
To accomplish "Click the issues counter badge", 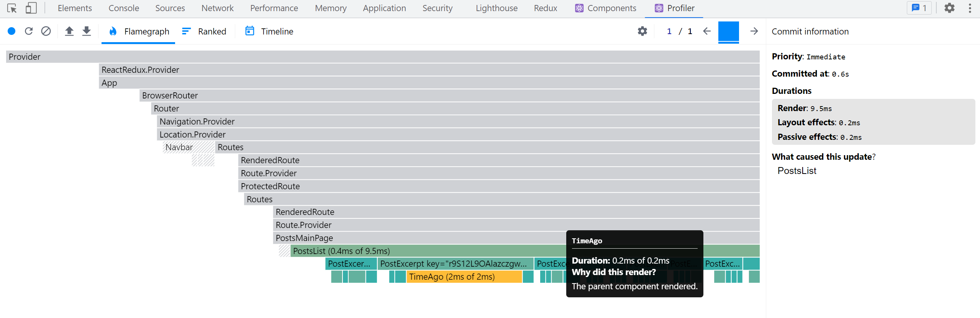I will [919, 8].
